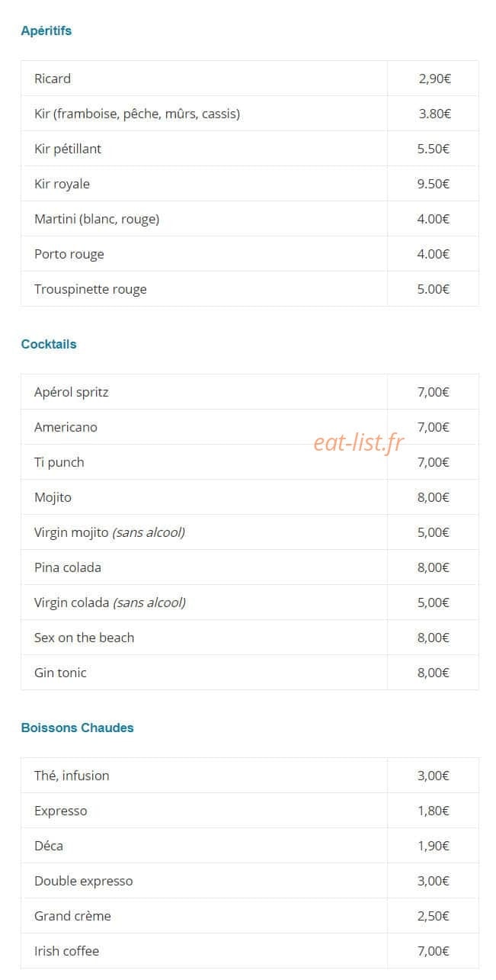
Task: Select the Sex on the beach row
Action: [250, 638]
